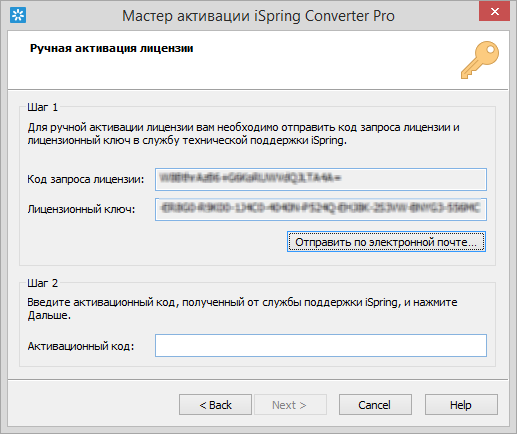
Task: Cancel the activation wizard
Action: click(375, 405)
